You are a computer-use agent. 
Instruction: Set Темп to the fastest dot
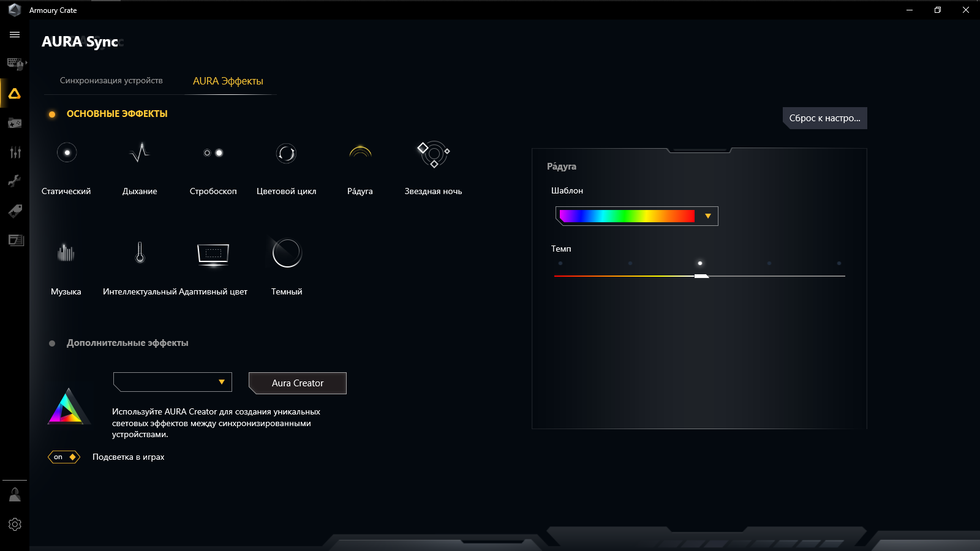click(839, 263)
